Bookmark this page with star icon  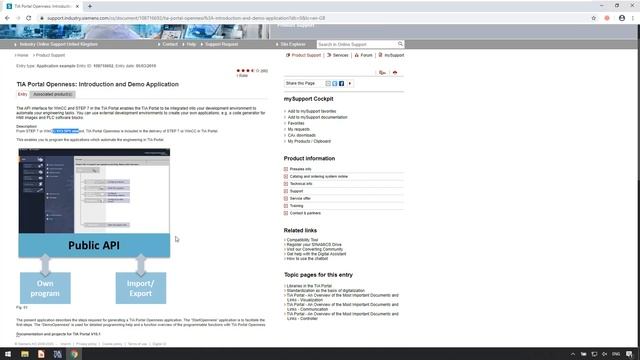(594, 18)
